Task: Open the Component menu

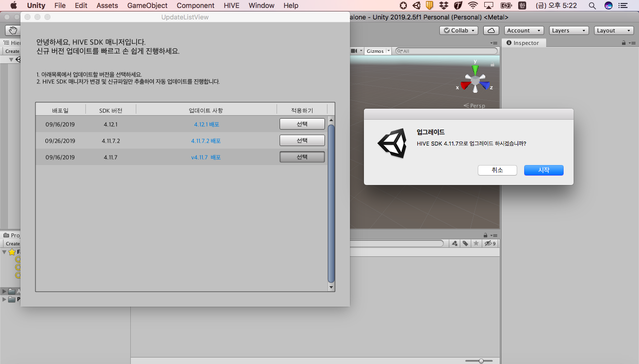Action: click(x=196, y=5)
